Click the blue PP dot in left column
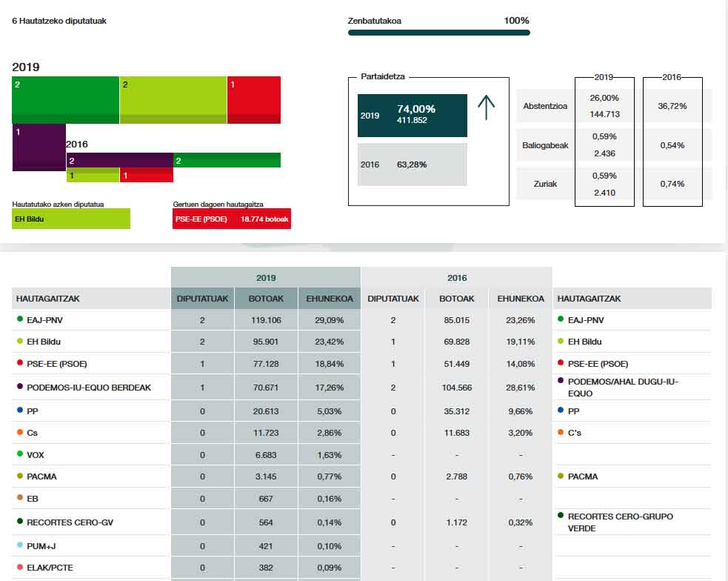This screenshot has height=581, width=728. click(19, 410)
